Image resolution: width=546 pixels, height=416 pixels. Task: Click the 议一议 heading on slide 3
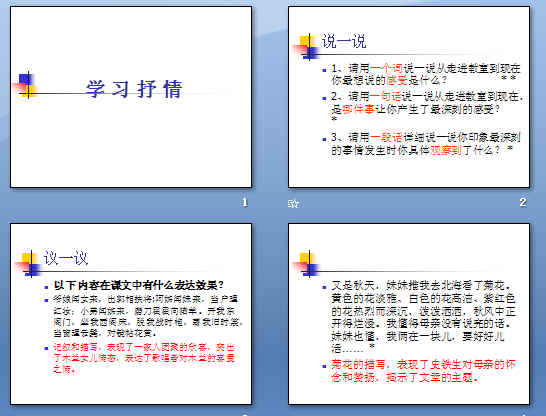(x=65, y=258)
